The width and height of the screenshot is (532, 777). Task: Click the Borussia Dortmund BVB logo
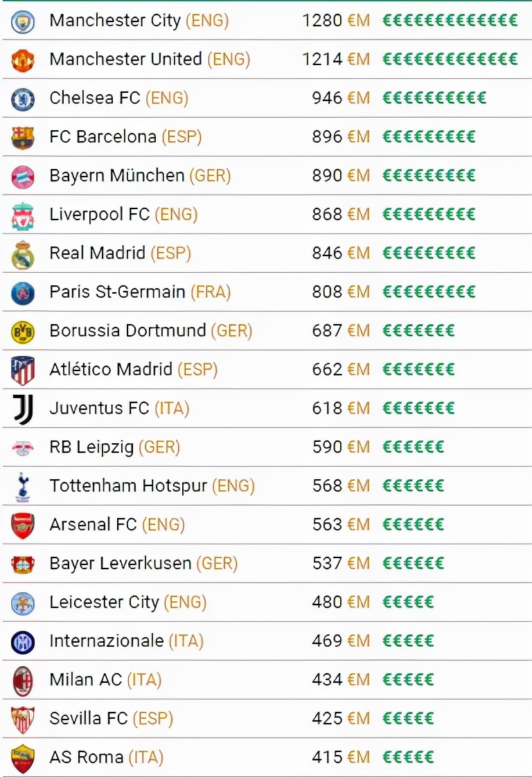click(x=23, y=332)
